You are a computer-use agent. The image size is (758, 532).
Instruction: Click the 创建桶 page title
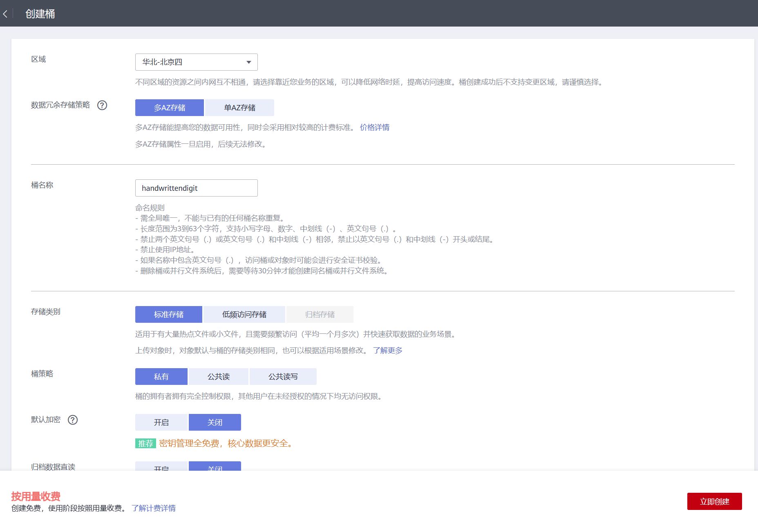point(40,14)
